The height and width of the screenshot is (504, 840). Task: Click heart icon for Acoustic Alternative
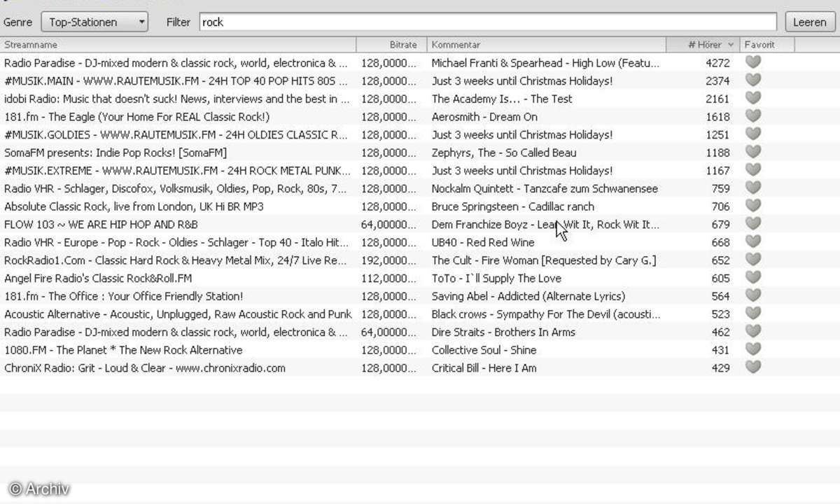[752, 314]
